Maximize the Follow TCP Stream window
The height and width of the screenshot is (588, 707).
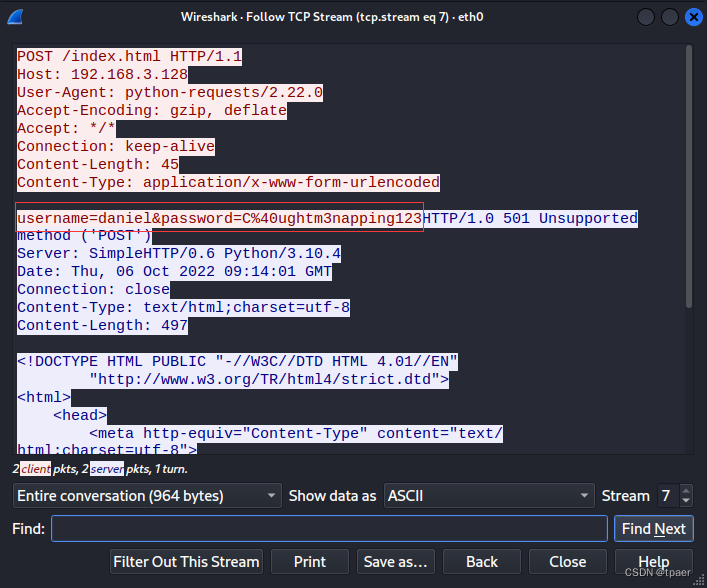pos(670,18)
